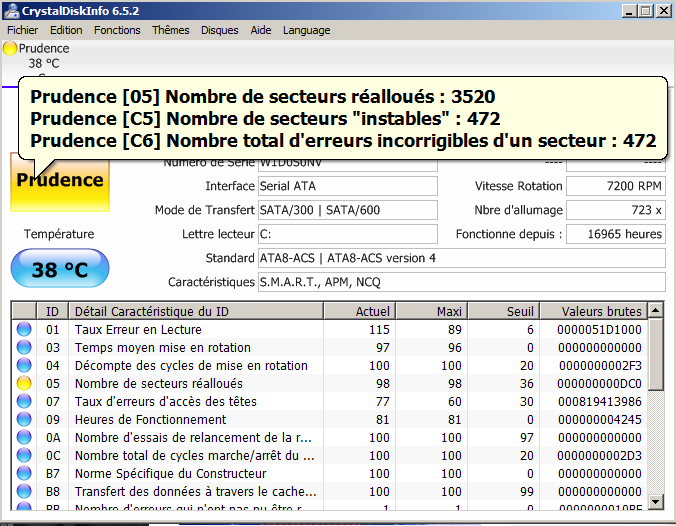Click the scrollbar down arrow in SMART table
676x526 pixels.
[x=656, y=501]
